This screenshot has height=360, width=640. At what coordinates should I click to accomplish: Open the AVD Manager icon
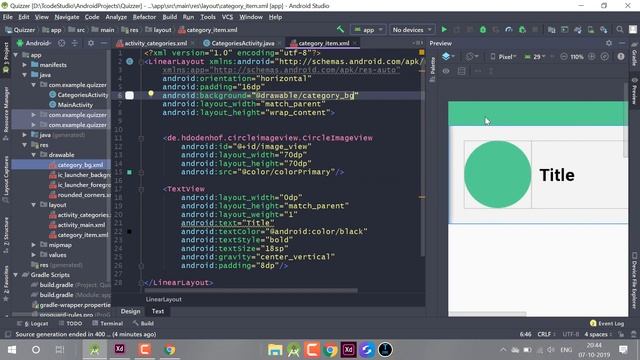[591, 29]
